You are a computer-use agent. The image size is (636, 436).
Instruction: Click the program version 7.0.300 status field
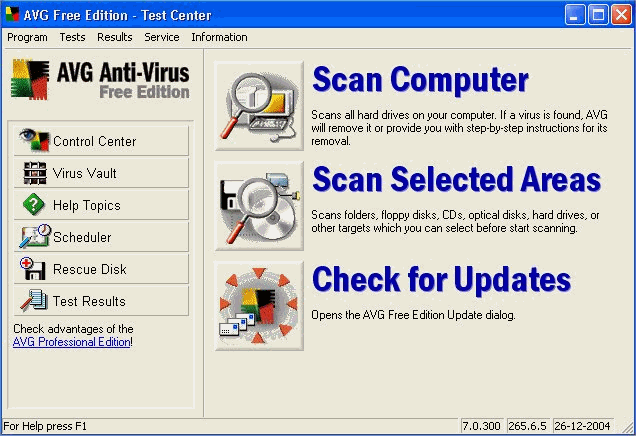click(x=481, y=426)
